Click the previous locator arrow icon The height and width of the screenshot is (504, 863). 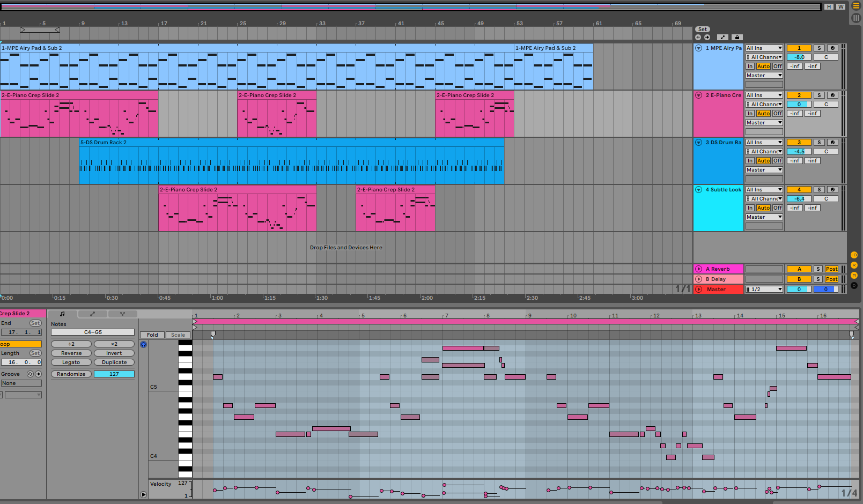click(698, 38)
